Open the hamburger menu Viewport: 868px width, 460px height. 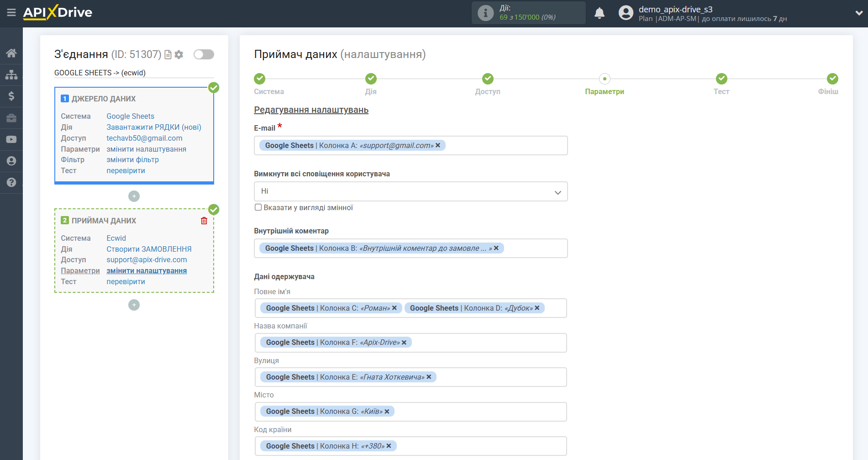(11, 12)
